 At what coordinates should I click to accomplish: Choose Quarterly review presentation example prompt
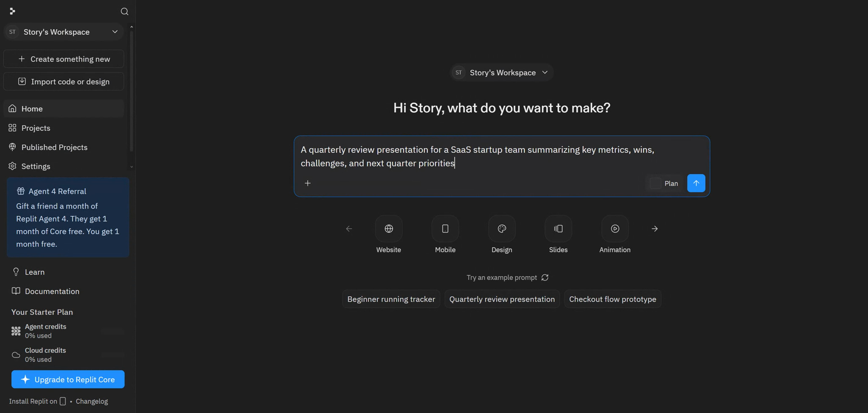[502, 299]
